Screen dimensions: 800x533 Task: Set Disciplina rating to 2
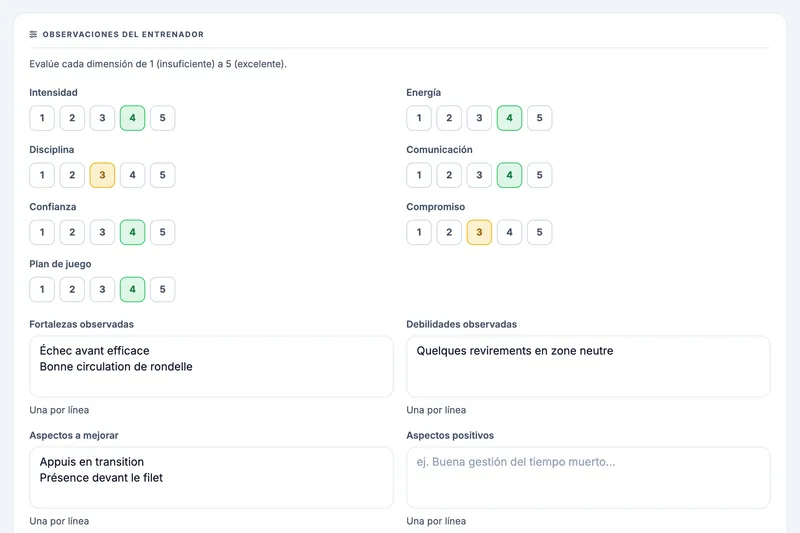72,175
